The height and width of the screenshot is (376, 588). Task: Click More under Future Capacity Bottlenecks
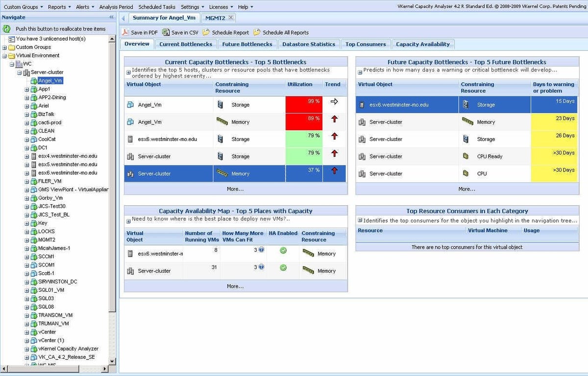pos(466,188)
